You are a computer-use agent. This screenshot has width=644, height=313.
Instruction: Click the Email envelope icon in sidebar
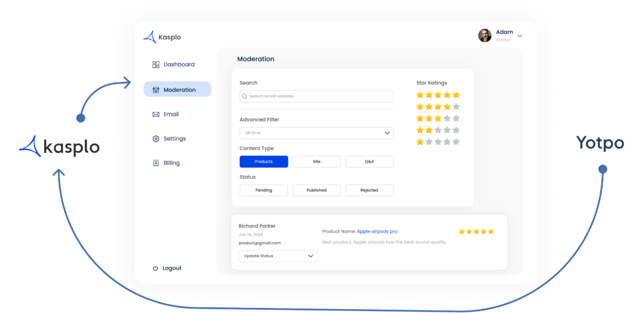click(156, 114)
